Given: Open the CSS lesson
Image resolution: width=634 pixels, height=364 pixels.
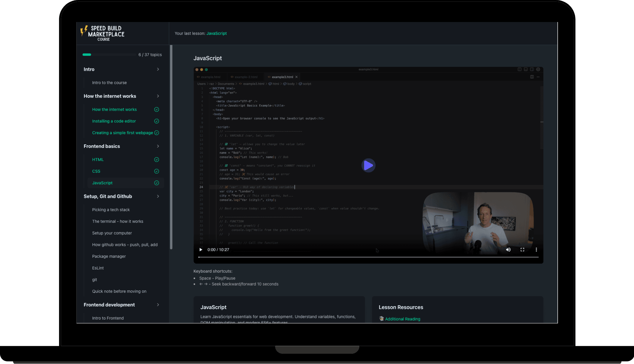Looking at the screenshot, I should tap(96, 171).
